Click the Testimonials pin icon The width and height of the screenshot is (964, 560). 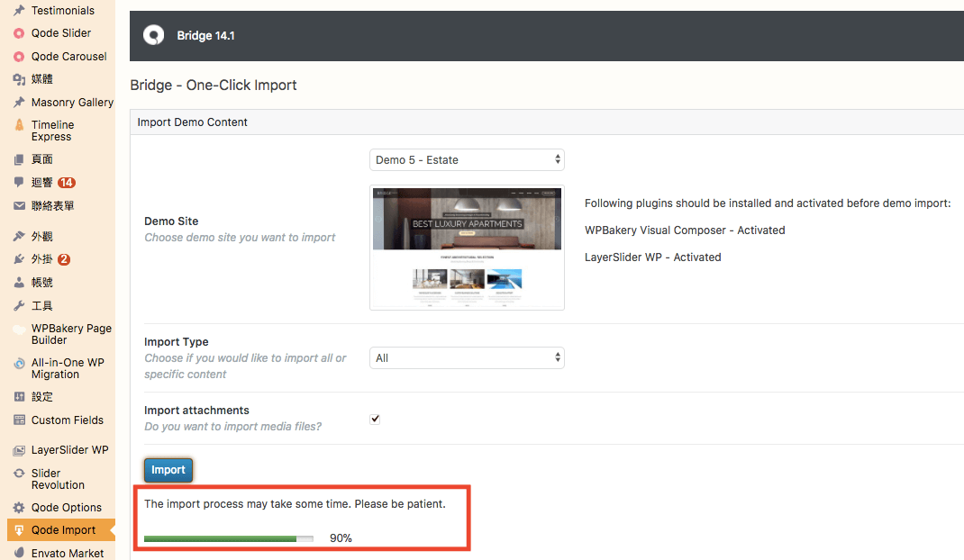19,11
